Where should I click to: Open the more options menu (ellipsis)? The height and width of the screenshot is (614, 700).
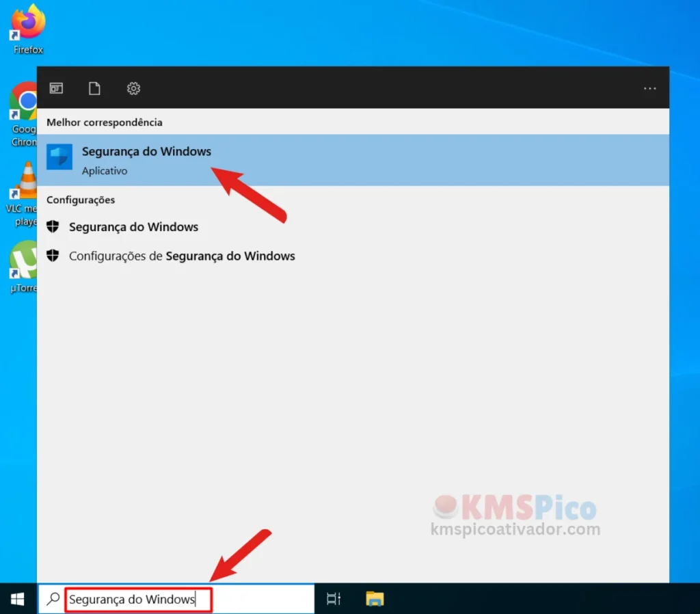tap(649, 88)
